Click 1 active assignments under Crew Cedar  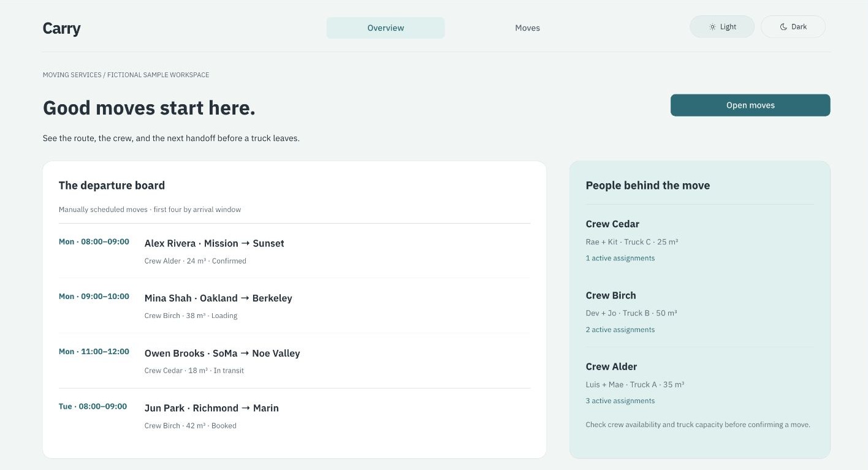(x=620, y=259)
